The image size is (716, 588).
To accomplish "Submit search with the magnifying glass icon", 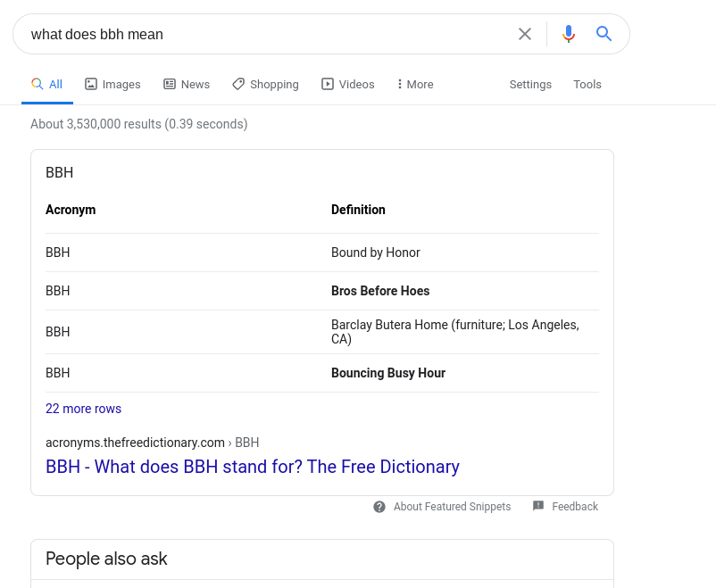I will pos(604,34).
